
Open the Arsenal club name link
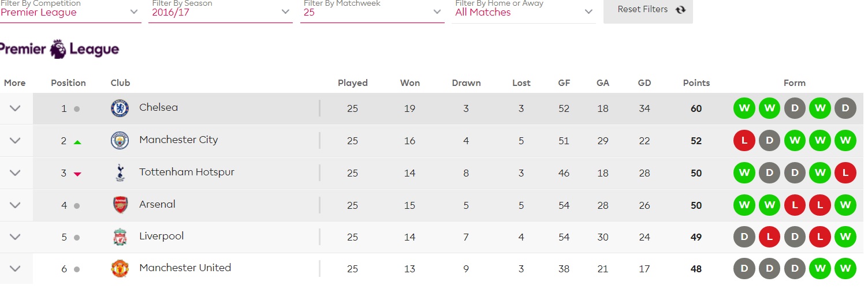click(x=157, y=205)
